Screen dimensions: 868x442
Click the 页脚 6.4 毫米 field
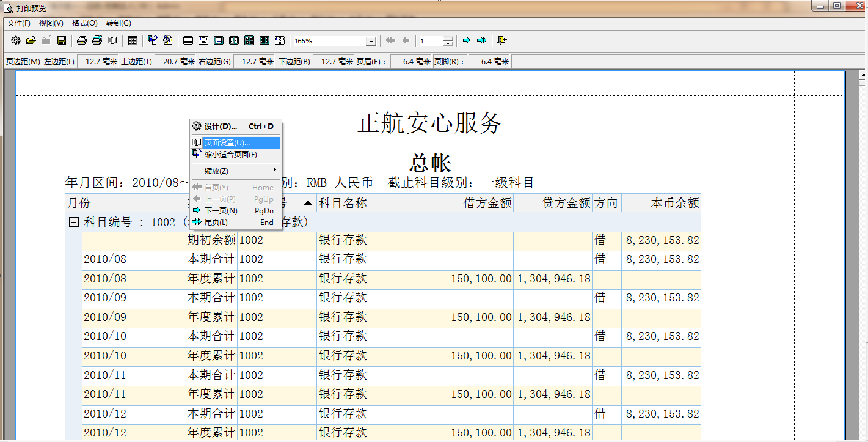coord(490,61)
